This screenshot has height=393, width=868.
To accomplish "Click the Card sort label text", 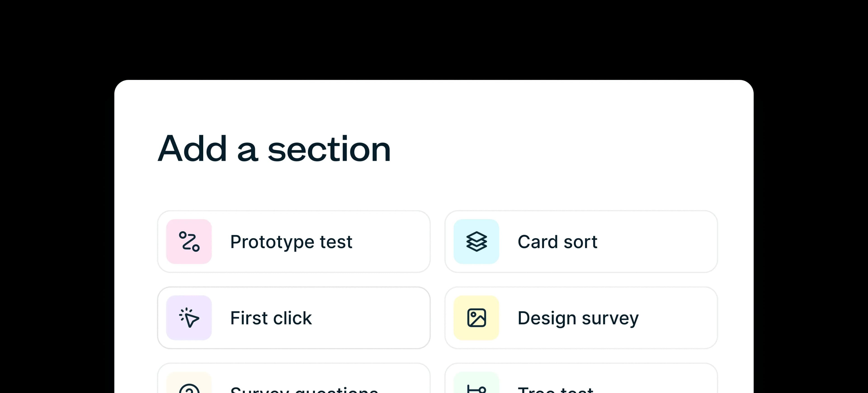I will click(x=557, y=241).
